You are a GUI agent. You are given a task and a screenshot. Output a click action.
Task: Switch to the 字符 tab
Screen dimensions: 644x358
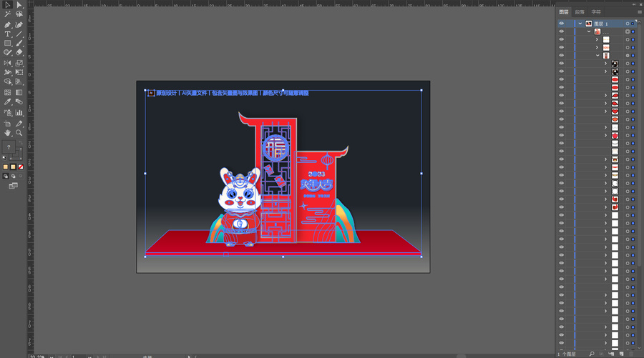coord(596,12)
